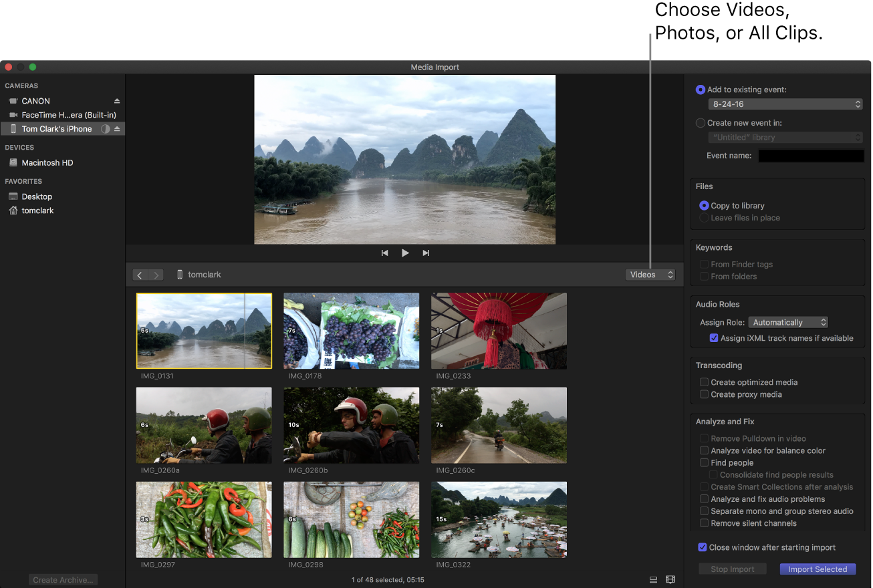This screenshot has width=873, height=588.
Task: Switch to filmstrip view icon
Action: tap(670, 580)
